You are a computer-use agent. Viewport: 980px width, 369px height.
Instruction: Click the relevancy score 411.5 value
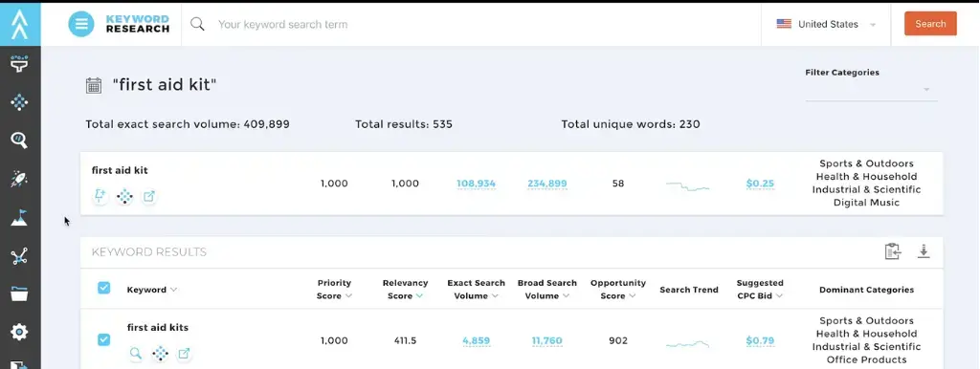pos(405,341)
